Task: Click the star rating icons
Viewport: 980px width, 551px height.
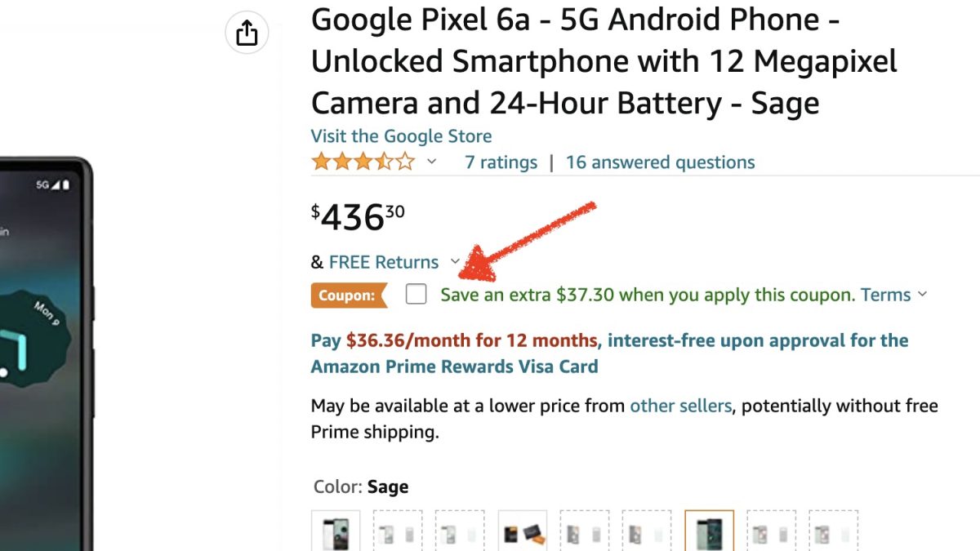Action: pyautogui.click(x=363, y=162)
